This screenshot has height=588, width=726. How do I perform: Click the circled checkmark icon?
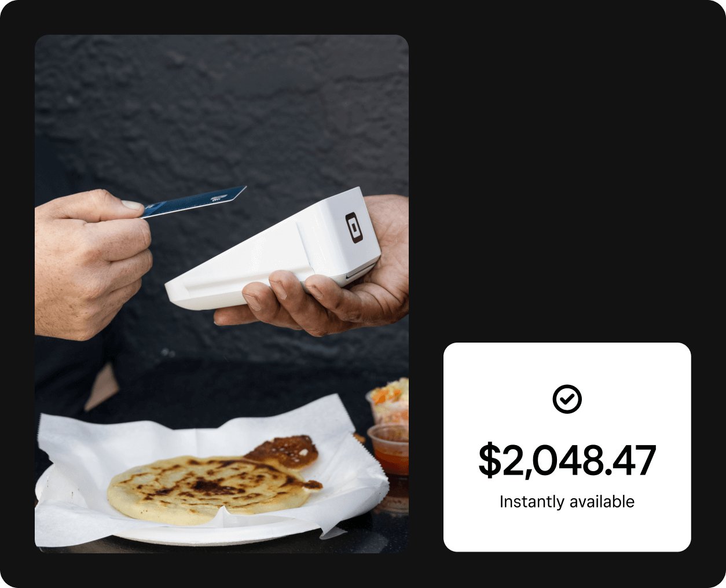pos(567,399)
